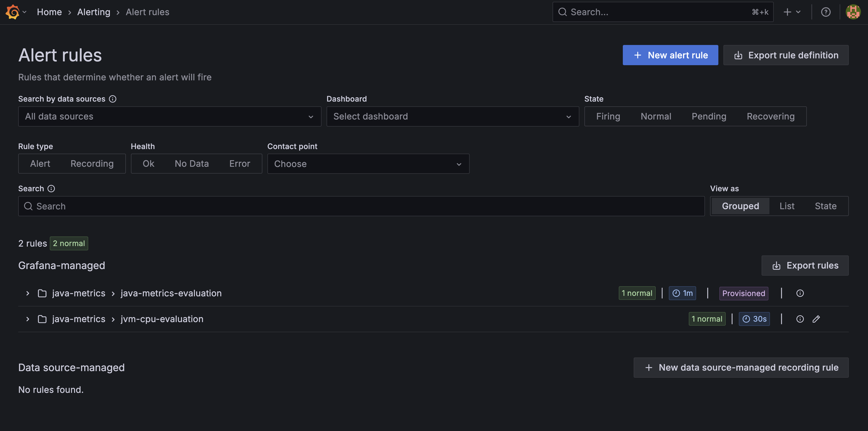Viewport: 868px width, 431px height.
Task: Open the Contact point Choose dropdown
Action: (368, 164)
